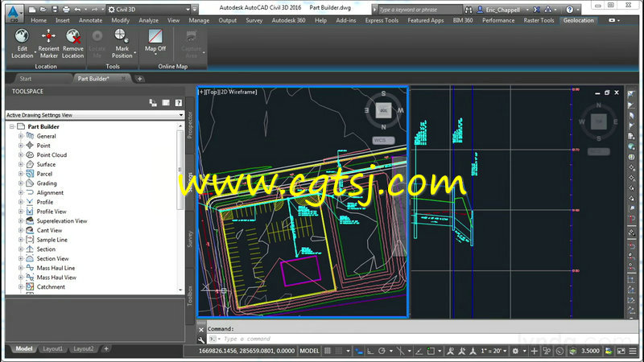Image resolution: width=644 pixels, height=362 pixels.
Task: Click the Clean Screen icon in status bar
Action: point(621,351)
